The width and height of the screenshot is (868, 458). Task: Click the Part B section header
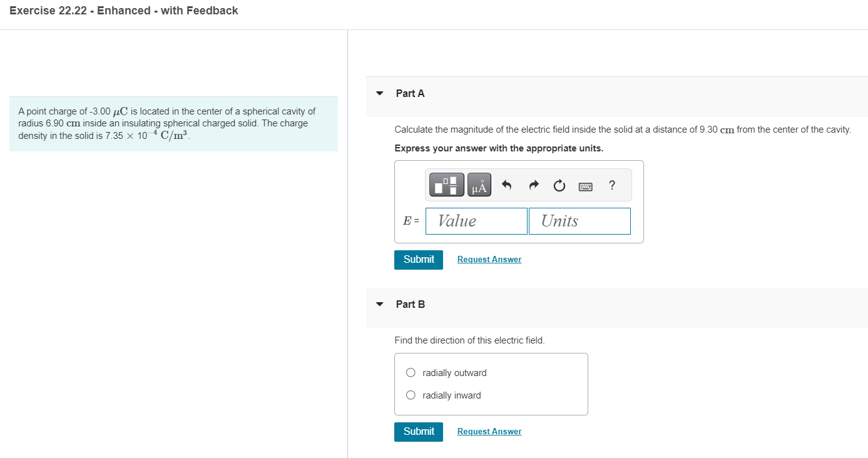(409, 303)
